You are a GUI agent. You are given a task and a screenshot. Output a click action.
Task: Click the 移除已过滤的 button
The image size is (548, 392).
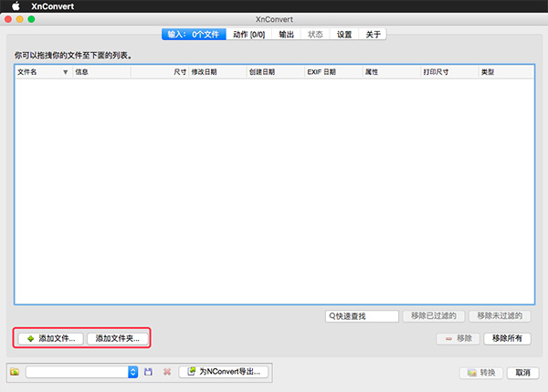click(433, 316)
